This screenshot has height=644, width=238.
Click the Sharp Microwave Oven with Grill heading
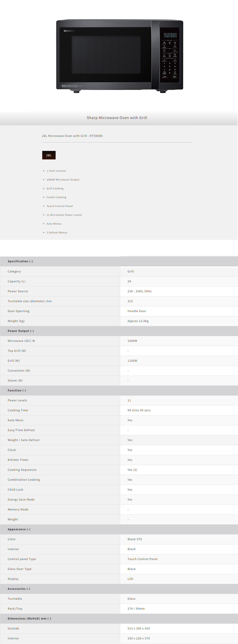point(117,118)
